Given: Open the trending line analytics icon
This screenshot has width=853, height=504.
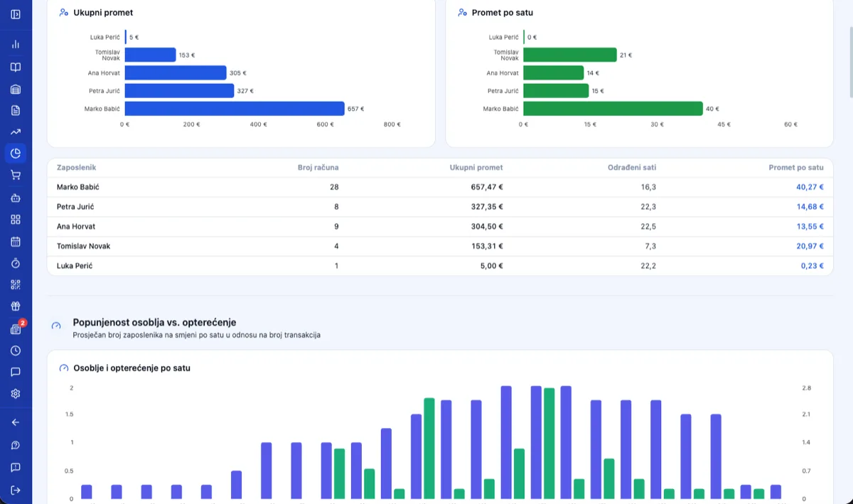Looking at the screenshot, I should coord(16,132).
